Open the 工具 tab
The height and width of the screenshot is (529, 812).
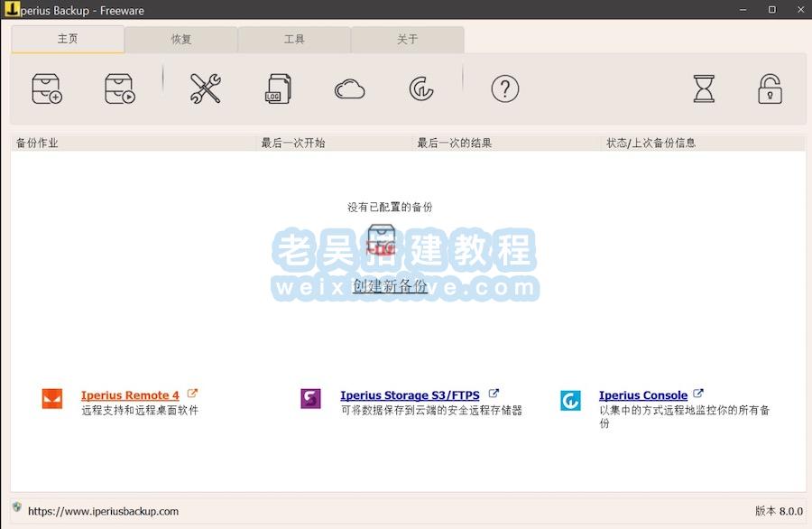pyautogui.click(x=294, y=40)
